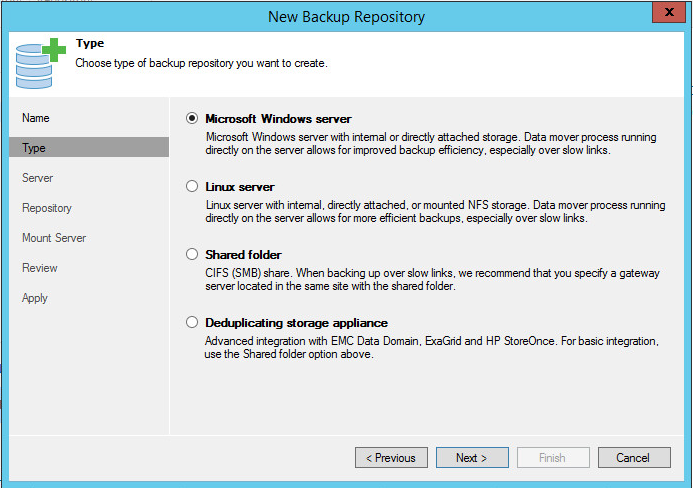Select the Microsoft Windows server radio button
This screenshot has height=488, width=693.
point(192,118)
